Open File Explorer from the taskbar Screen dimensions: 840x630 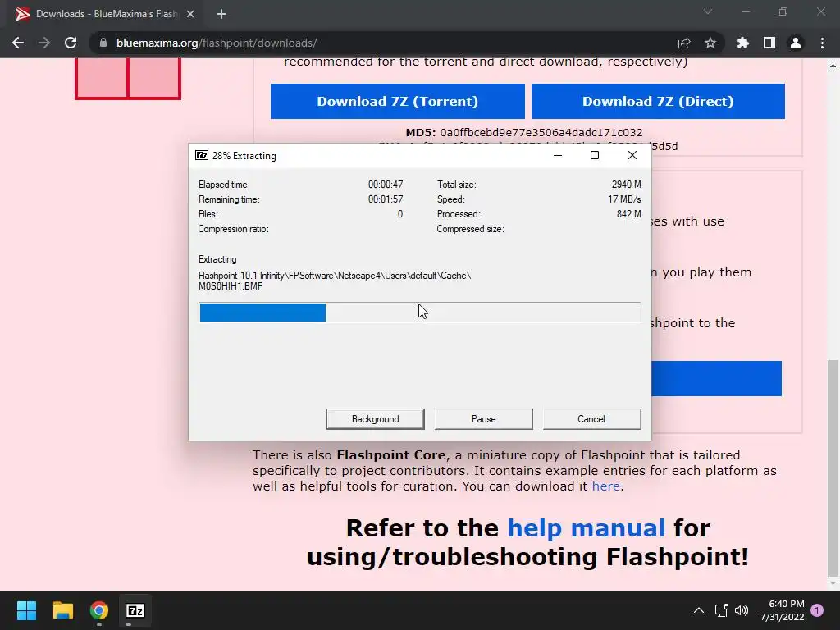click(x=62, y=610)
